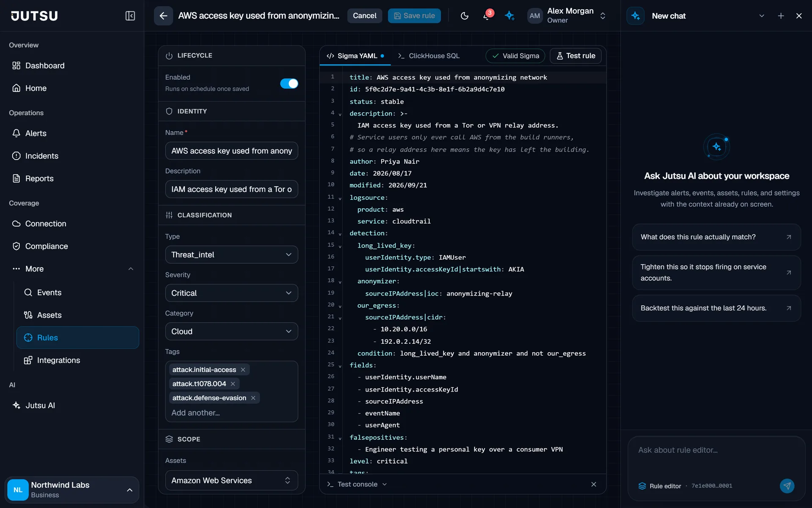812x508 pixels.
Task: Click Add another tag field
Action: point(232,413)
